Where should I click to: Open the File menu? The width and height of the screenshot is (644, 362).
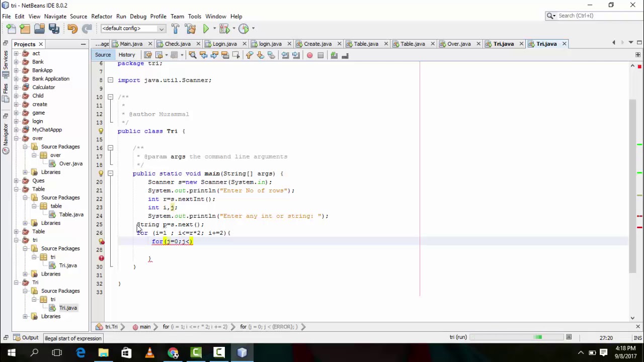pos(7,16)
